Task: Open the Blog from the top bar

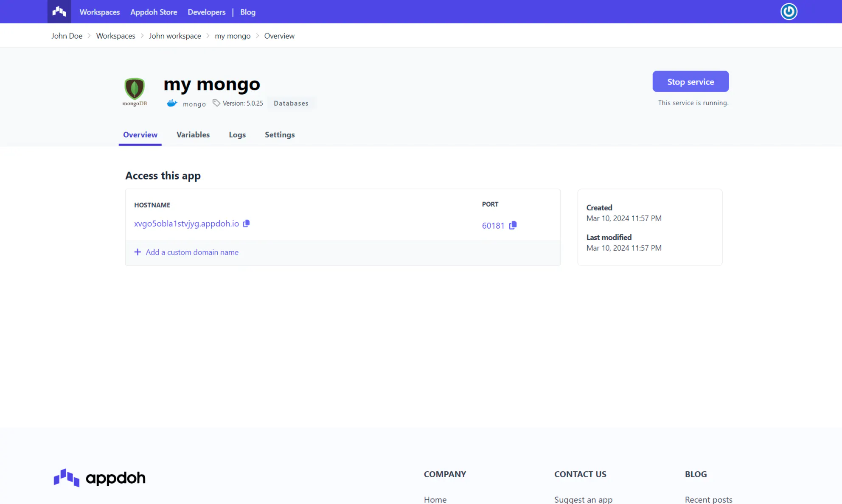Action: pos(248,12)
